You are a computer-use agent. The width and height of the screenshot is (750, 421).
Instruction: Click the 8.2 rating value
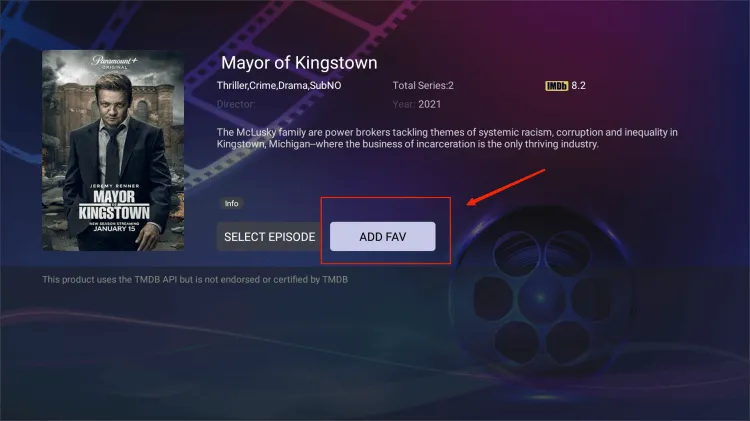pos(578,86)
